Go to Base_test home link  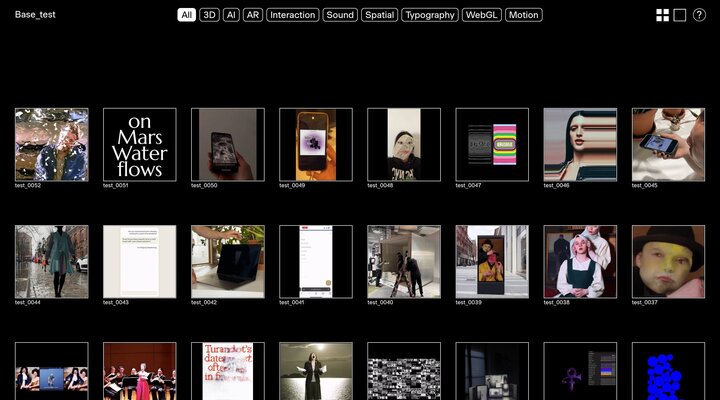point(33,15)
